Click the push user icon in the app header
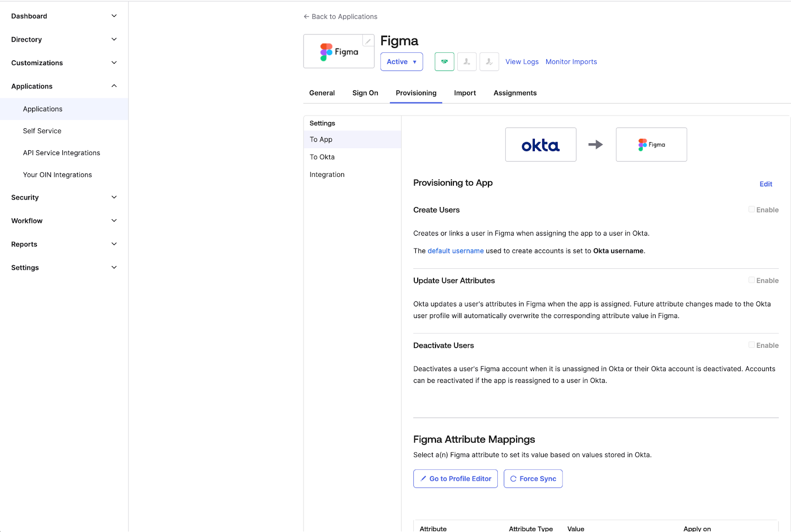The width and height of the screenshot is (791, 532). pos(467,61)
